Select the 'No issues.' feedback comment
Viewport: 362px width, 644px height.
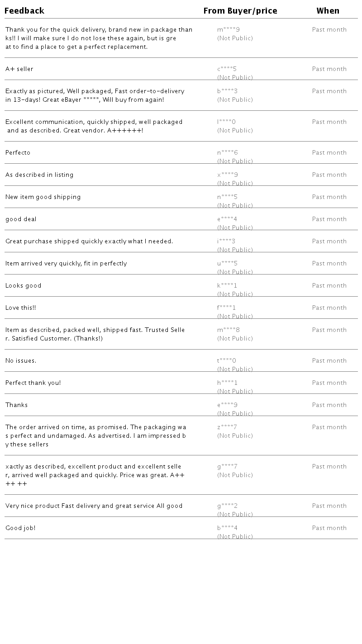21,361
